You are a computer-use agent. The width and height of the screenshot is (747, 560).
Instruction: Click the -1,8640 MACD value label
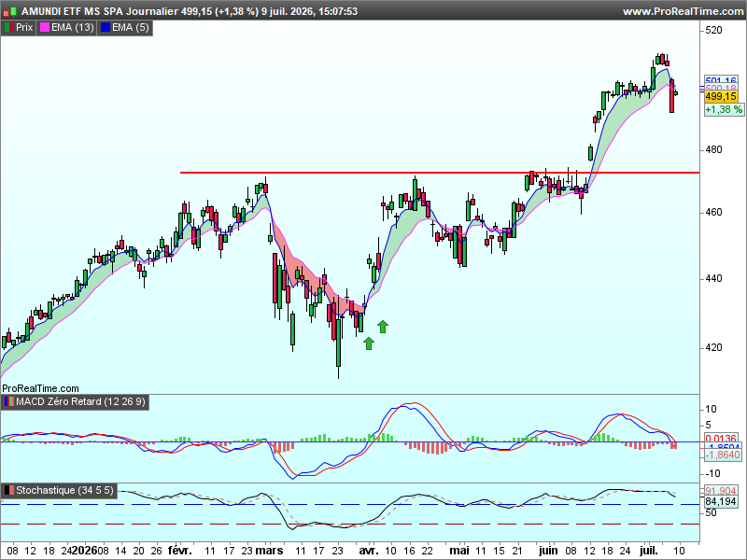(x=723, y=455)
